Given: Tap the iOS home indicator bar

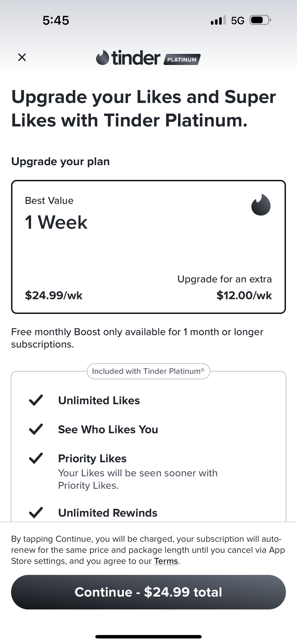Looking at the screenshot, I should [148, 637].
